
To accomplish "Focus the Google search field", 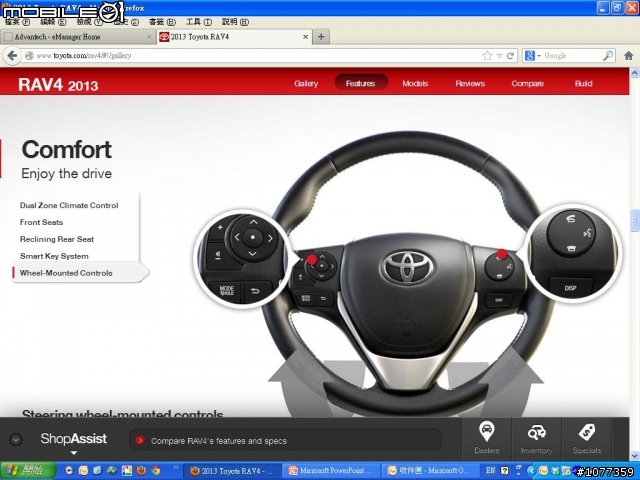I will tap(572, 56).
